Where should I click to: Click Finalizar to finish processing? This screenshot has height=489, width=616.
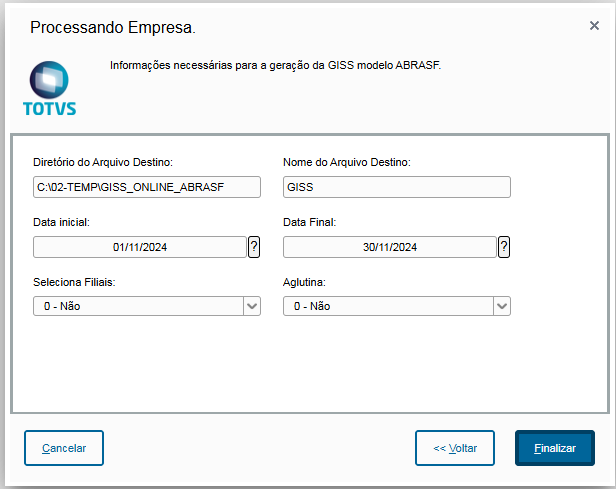point(555,448)
